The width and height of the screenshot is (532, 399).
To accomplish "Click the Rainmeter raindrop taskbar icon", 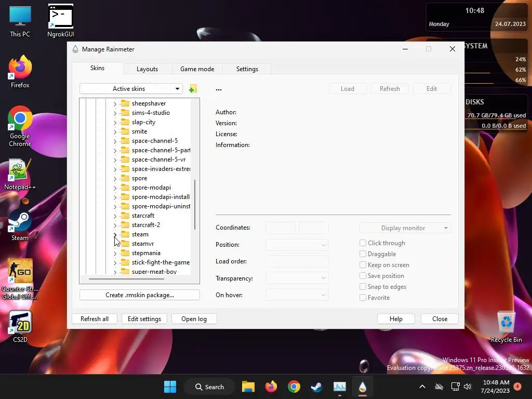I will click(362, 387).
